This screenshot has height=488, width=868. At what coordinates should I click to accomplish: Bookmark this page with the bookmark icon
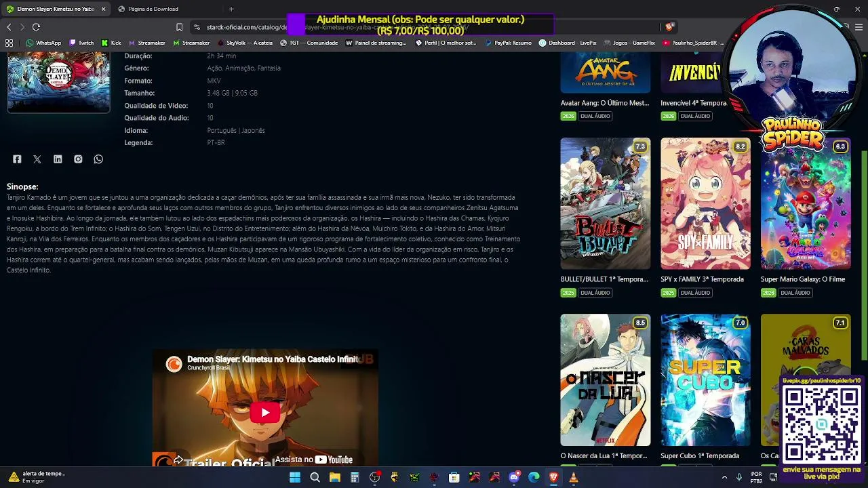(x=179, y=27)
